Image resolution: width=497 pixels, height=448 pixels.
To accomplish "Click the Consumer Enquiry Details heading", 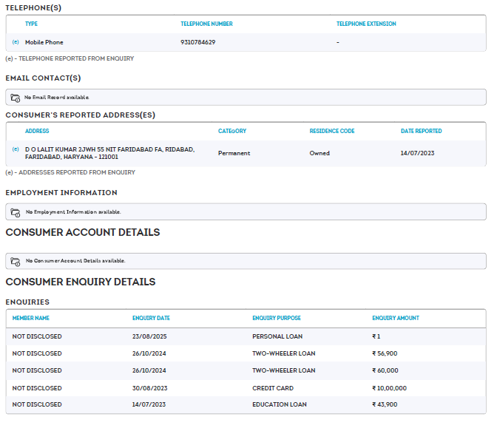I will 81,282.
